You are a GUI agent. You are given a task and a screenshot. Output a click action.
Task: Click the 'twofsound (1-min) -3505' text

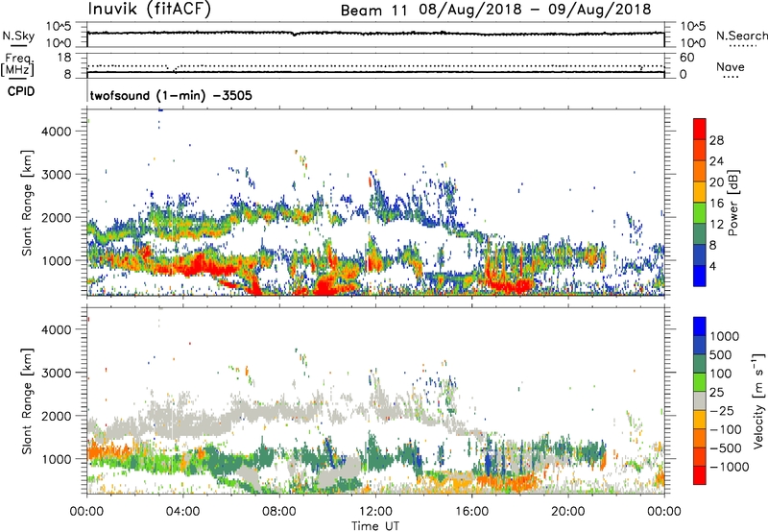pyautogui.click(x=171, y=95)
